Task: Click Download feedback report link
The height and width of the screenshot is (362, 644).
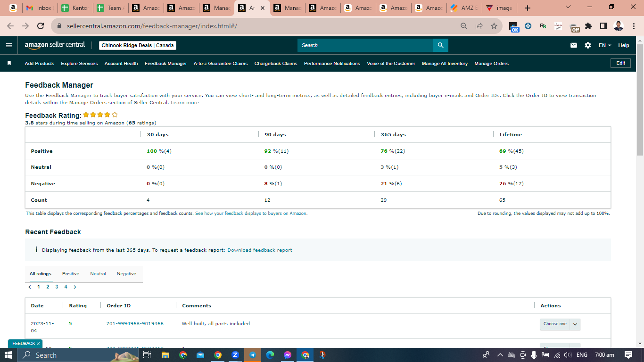Action: click(260, 250)
